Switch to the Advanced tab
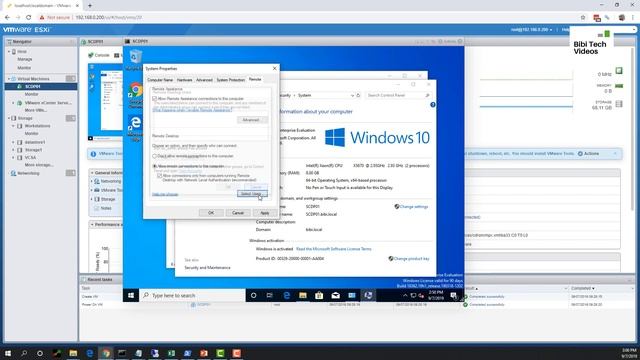This screenshot has height=360, width=640. (204, 80)
